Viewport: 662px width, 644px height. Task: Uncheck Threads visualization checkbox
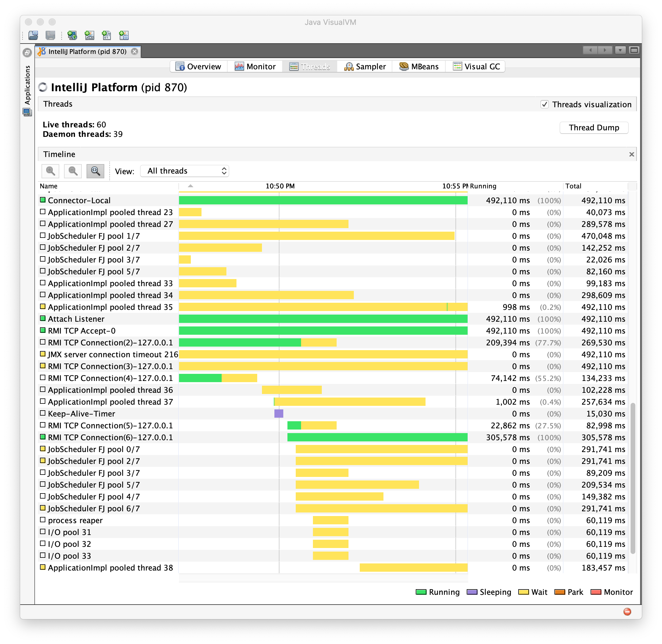point(544,104)
